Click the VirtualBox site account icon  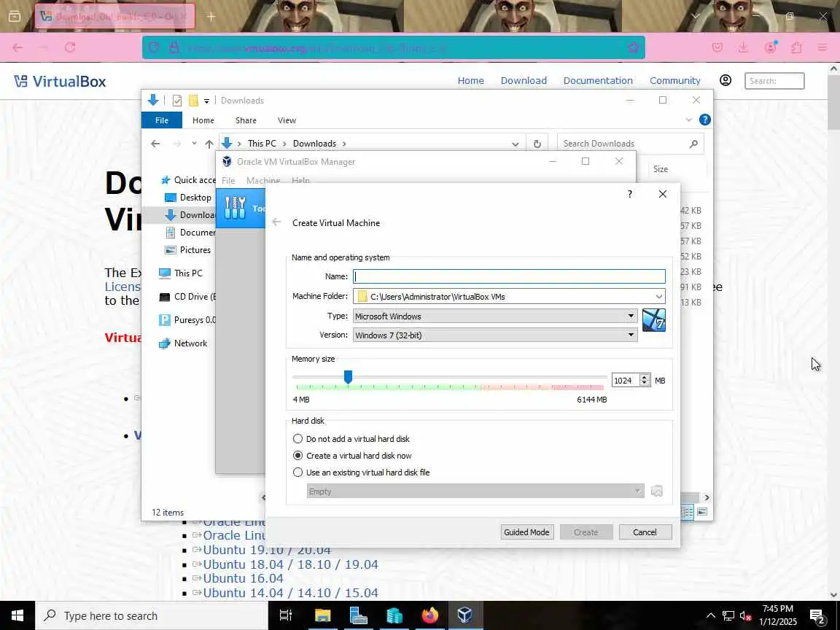[726, 80]
